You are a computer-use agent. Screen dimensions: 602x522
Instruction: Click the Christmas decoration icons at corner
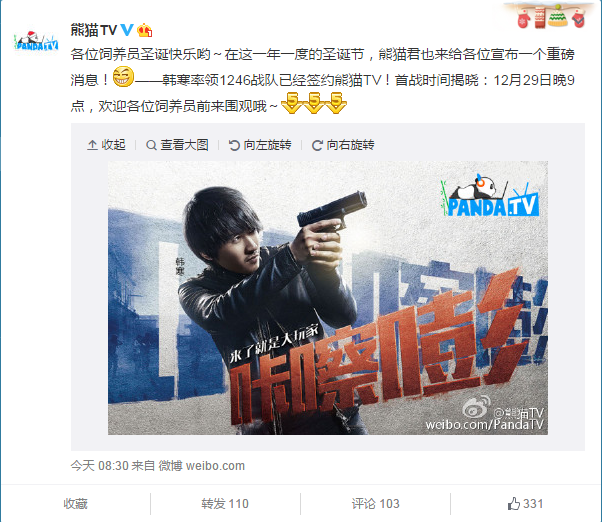coord(551,15)
